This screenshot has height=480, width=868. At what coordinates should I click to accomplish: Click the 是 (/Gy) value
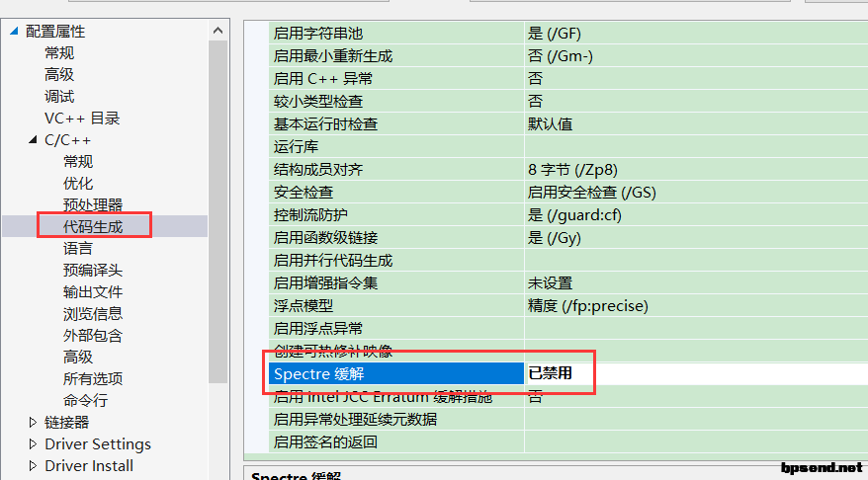[x=555, y=238]
